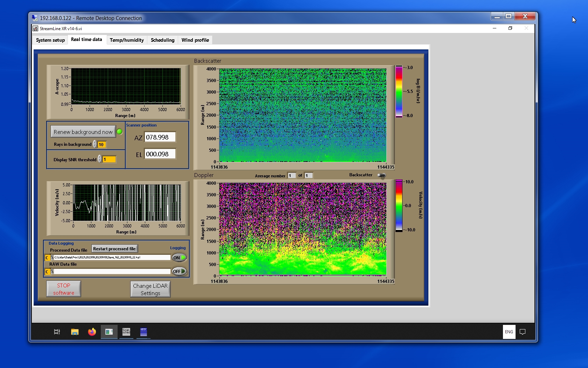Click the Task View taskbar icon
The image size is (588, 368).
pyautogui.click(x=57, y=332)
